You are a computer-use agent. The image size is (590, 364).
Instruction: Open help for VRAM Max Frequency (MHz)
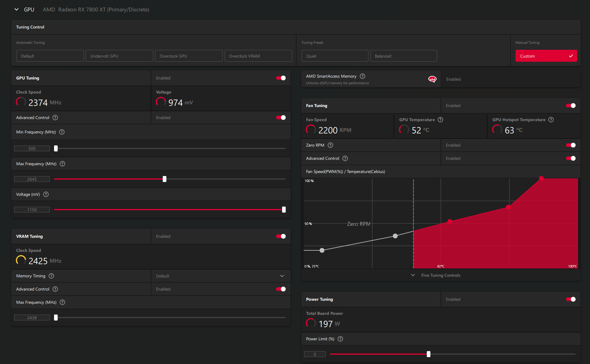(x=62, y=302)
